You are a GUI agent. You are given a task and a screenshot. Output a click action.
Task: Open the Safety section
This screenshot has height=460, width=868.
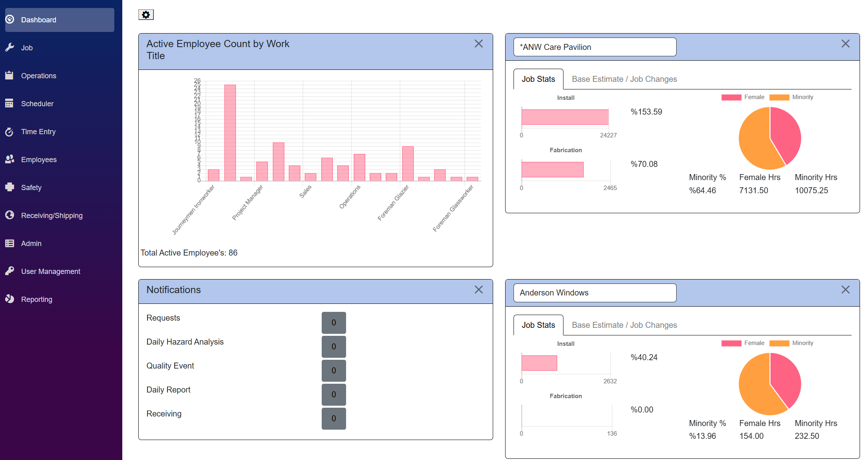31,187
